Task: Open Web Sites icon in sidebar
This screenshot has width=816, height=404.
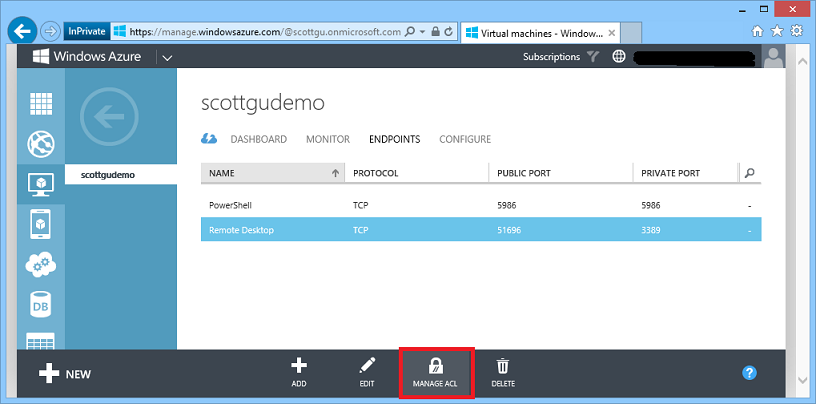Action: (41, 145)
